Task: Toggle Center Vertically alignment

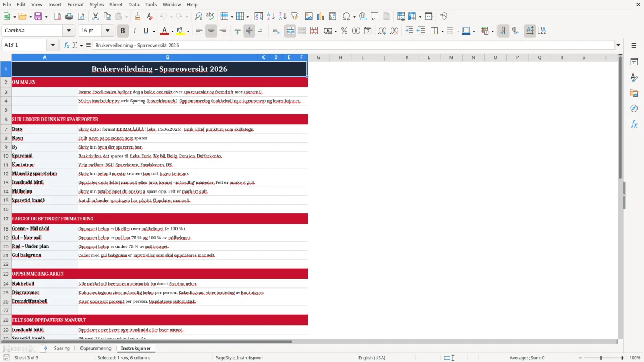Action: tap(249, 31)
